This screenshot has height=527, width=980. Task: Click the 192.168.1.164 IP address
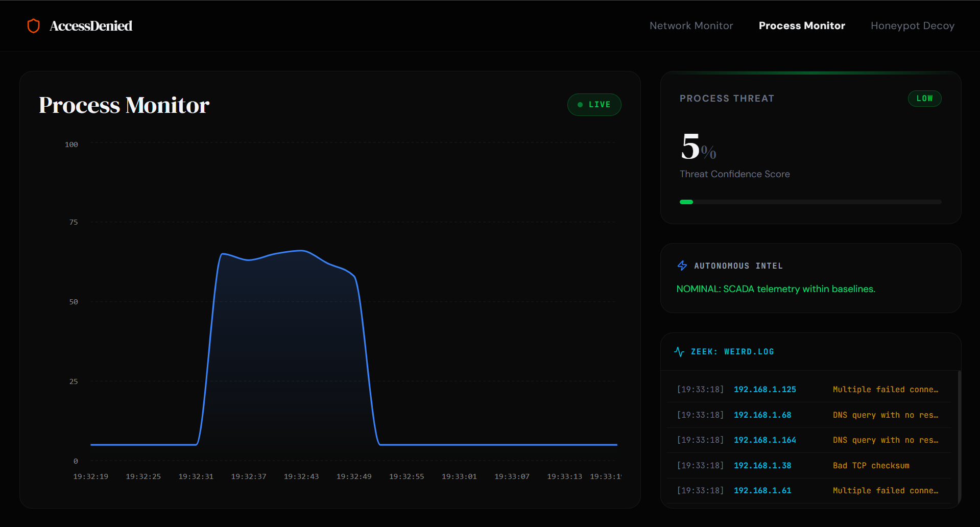point(764,440)
